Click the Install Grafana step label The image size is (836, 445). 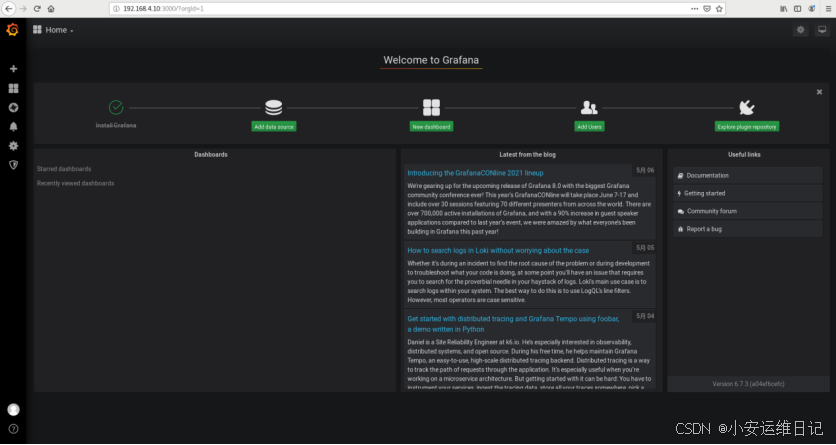click(116, 125)
